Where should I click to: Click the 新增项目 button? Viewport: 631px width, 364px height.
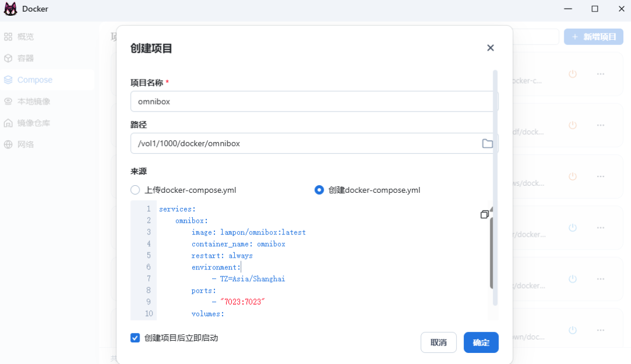click(x=593, y=36)
